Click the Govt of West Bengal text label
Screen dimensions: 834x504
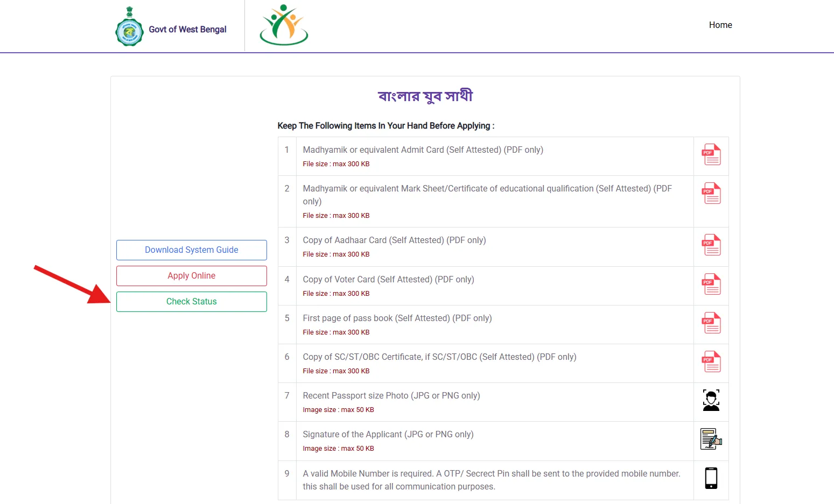click(x=188, y=29)
